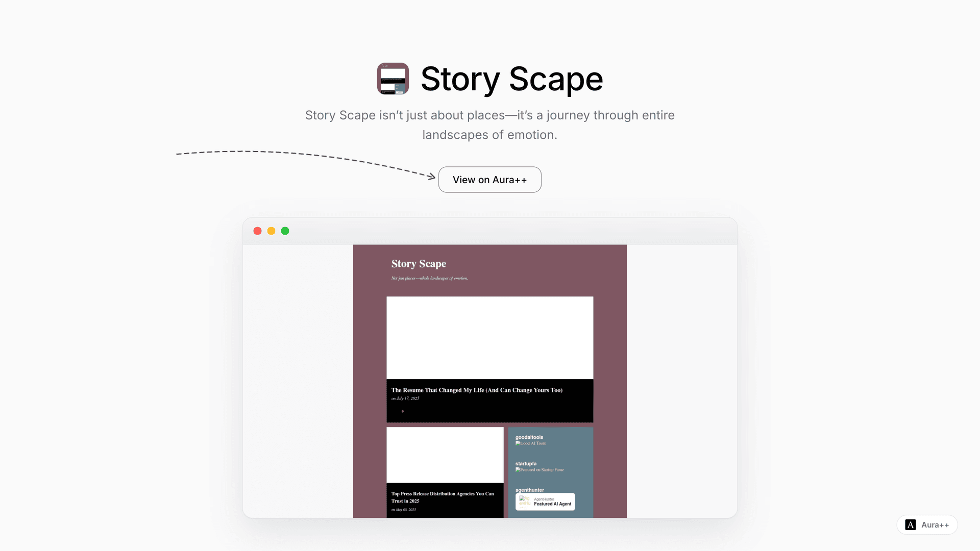Click the yellow window dot
Viewport: 980px width, 551px height.
tap(271, 231)
